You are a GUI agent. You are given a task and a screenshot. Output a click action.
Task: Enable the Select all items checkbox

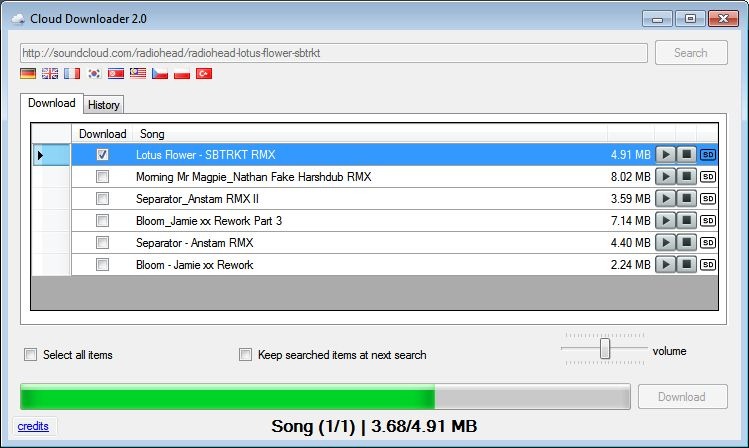point(31,354)
